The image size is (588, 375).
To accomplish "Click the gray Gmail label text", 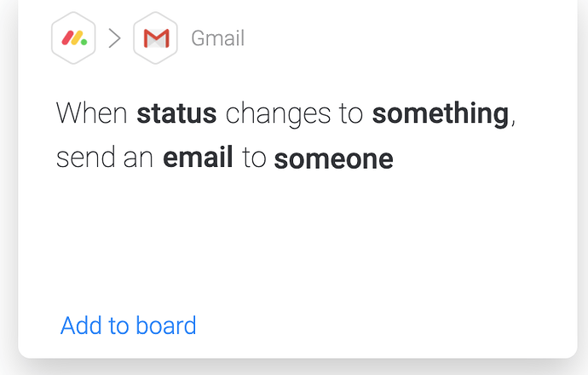I will [x=217, y=38].
